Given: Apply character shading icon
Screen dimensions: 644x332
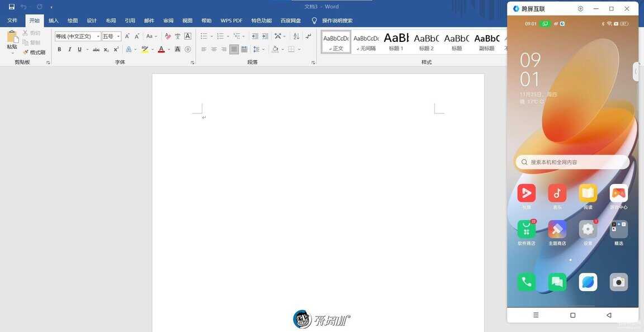Looking at the screenshot, I should pyautogui.click(x=177, y=49).
